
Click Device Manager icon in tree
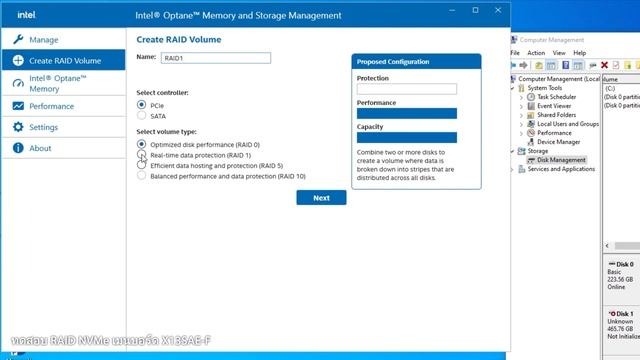click(x=531, y=142)
